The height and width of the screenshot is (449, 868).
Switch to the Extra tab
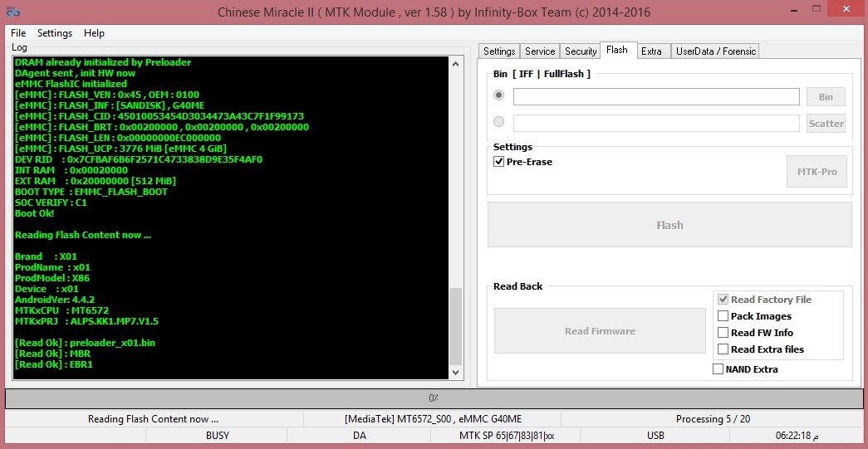click(651, 51)
